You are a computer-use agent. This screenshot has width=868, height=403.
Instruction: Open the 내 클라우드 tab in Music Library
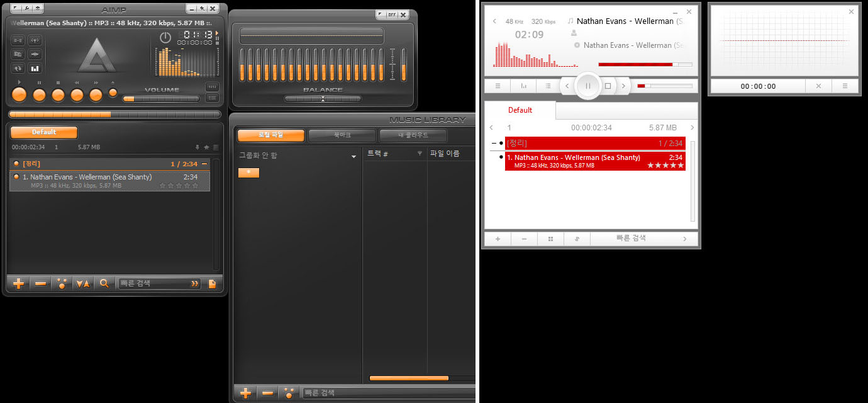413,135
